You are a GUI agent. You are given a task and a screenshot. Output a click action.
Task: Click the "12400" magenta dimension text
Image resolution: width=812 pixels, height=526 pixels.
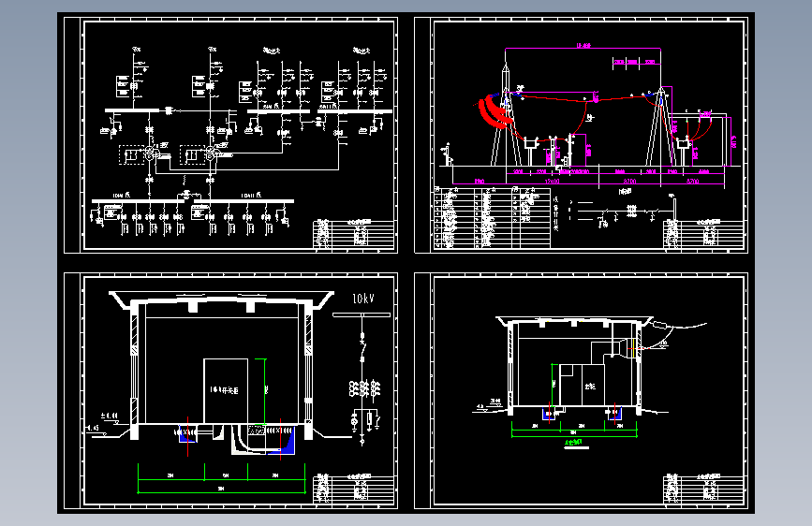552,182
